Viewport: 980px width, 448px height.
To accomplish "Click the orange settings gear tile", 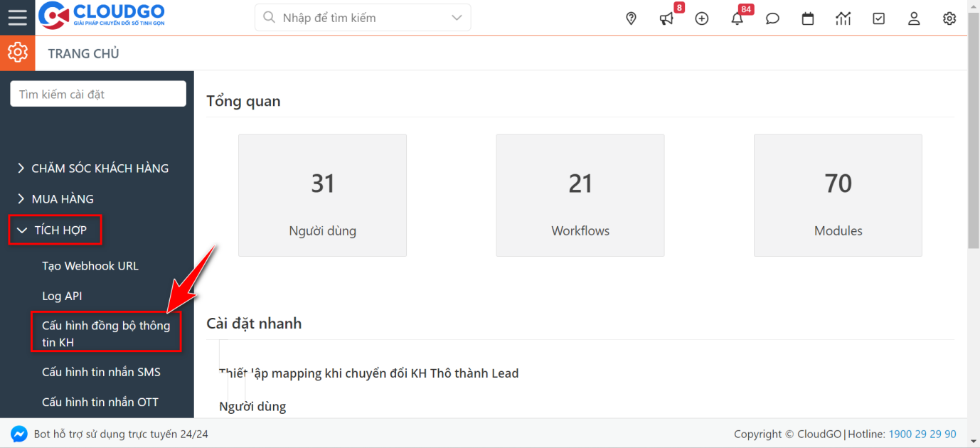I will pyautogui.click(x=17, y=53).
